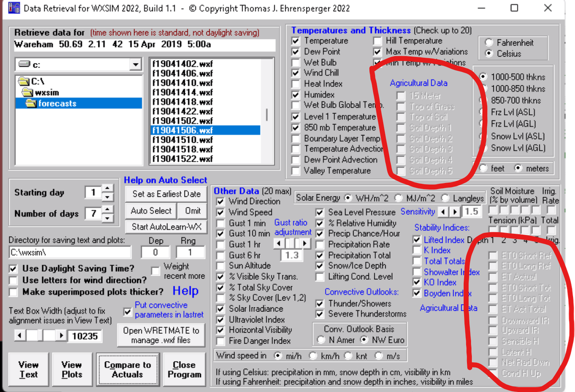Click the Omit button
The image size is (575, 392).
coord(192,211)
